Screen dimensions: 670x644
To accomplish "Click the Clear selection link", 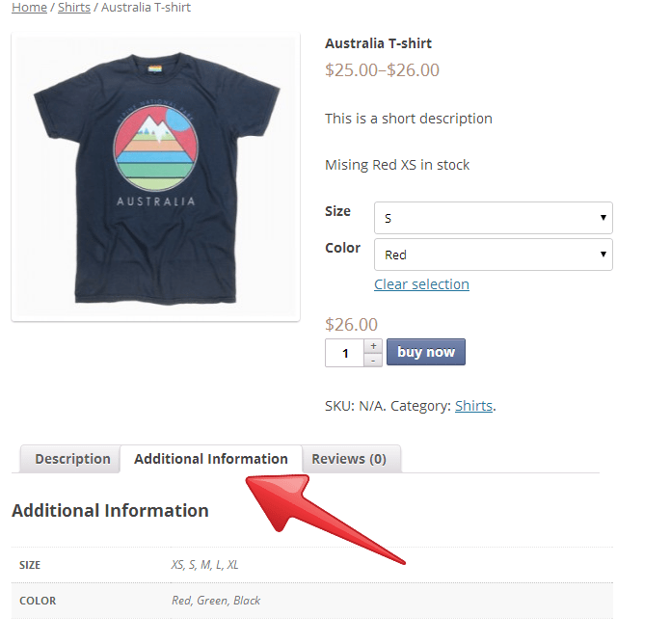I will pos(421,284).
